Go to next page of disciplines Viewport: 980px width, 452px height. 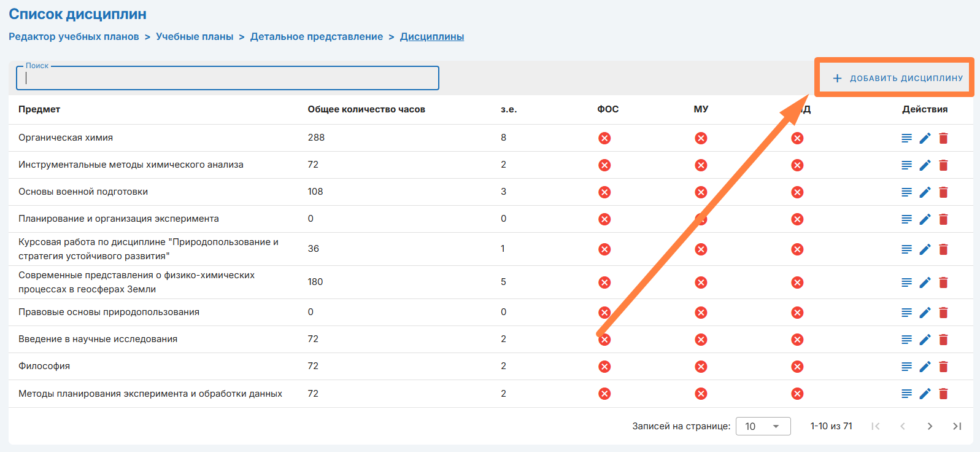tap(930, 426)
